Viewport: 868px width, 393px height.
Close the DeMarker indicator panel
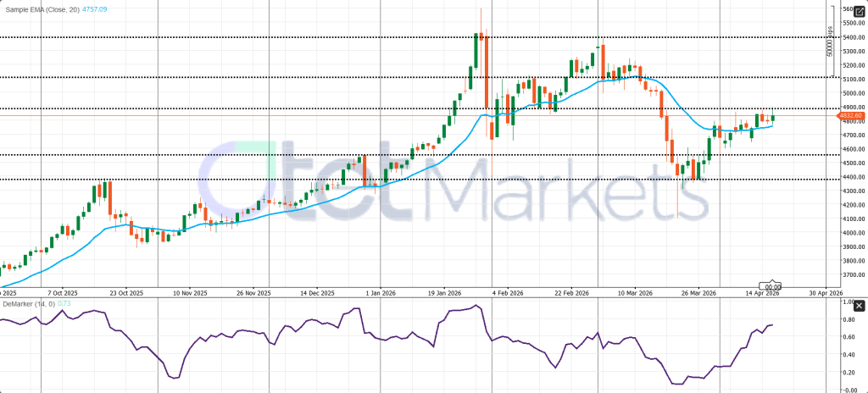(x=858, y=306)
